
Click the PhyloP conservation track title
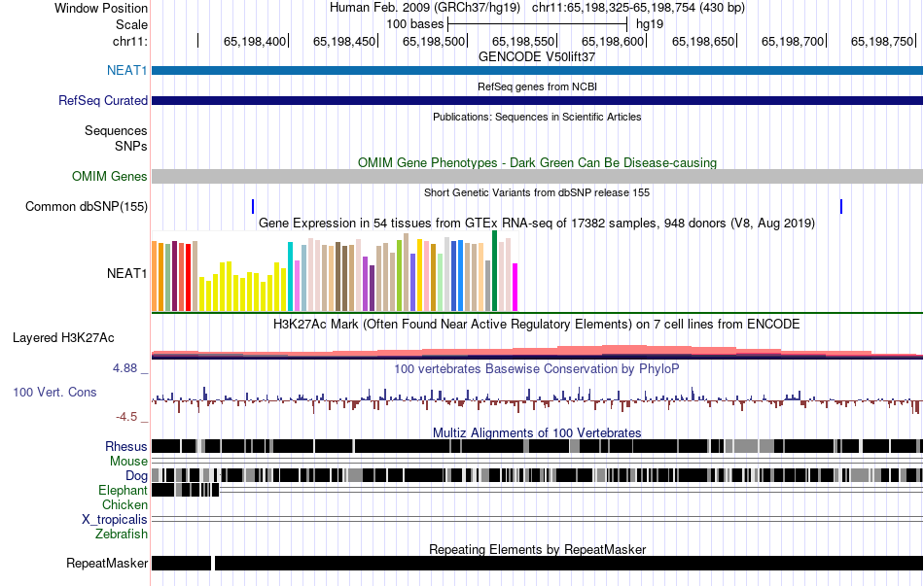[537, 368]
